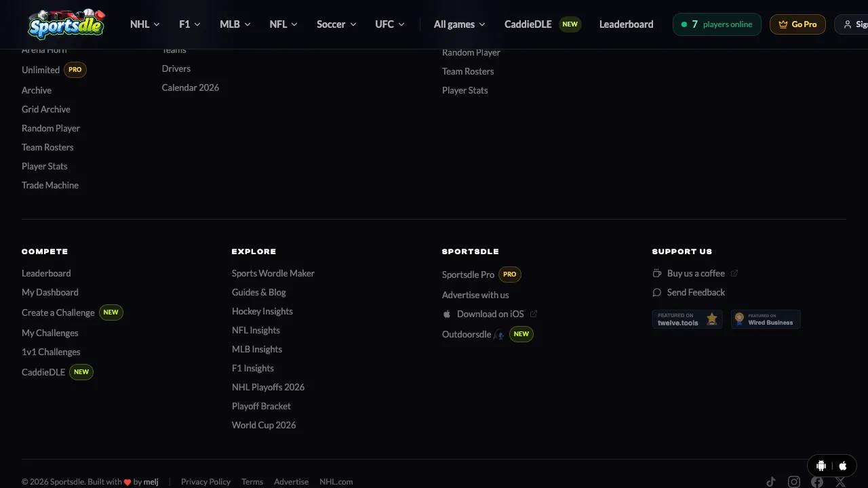Expand the F1 menu
Viewport: 868px width, 488px height.
pos(190,24)
